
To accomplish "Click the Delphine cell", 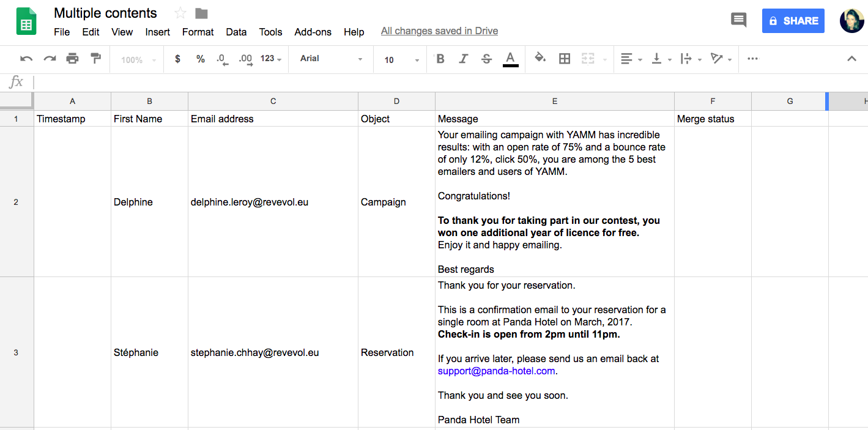I will tap(149, 202).
